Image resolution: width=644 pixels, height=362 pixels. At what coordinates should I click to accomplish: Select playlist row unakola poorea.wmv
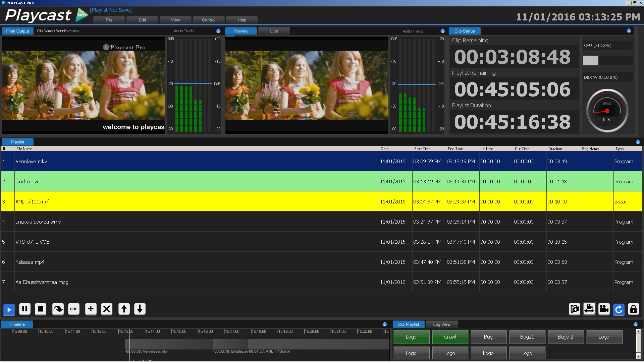click(x=322, y=222)
